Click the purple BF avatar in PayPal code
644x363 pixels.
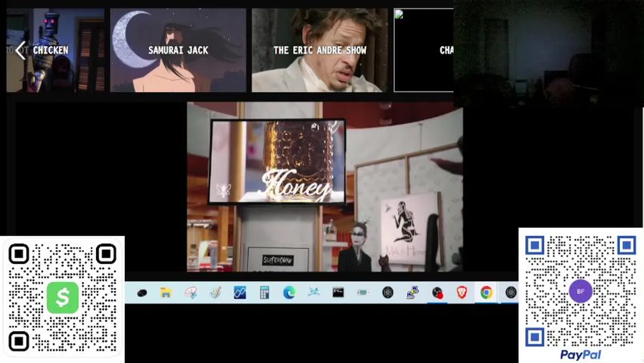click(581, 291)
